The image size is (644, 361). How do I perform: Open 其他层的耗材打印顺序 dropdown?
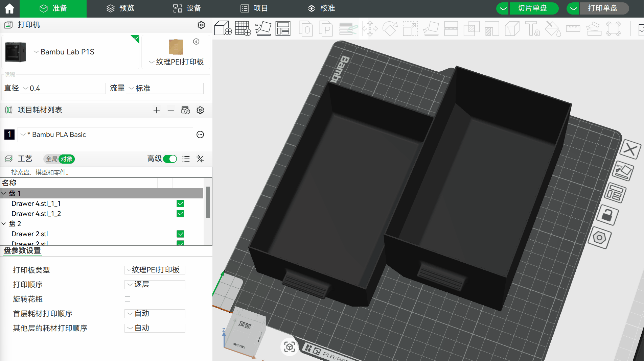pyautogui.click(x=155, y=328)
